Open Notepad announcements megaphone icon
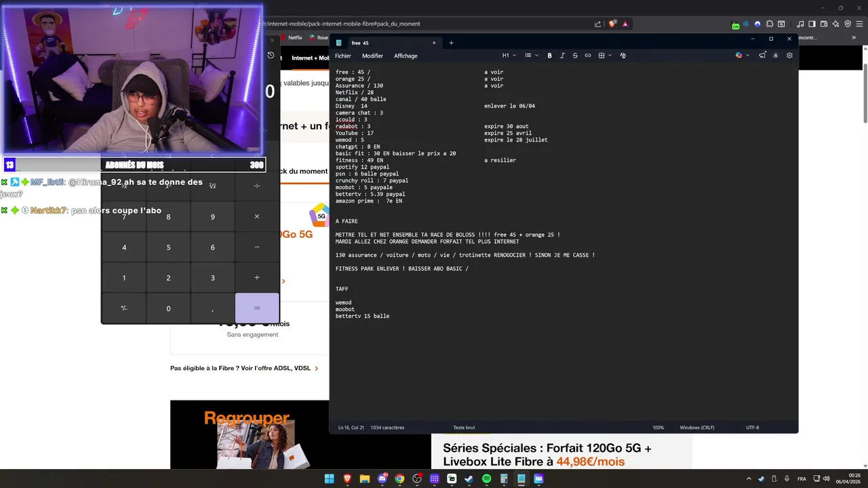The height and width of the screenshot is (488, 868). pyautogui.click(x=762, y=56)
